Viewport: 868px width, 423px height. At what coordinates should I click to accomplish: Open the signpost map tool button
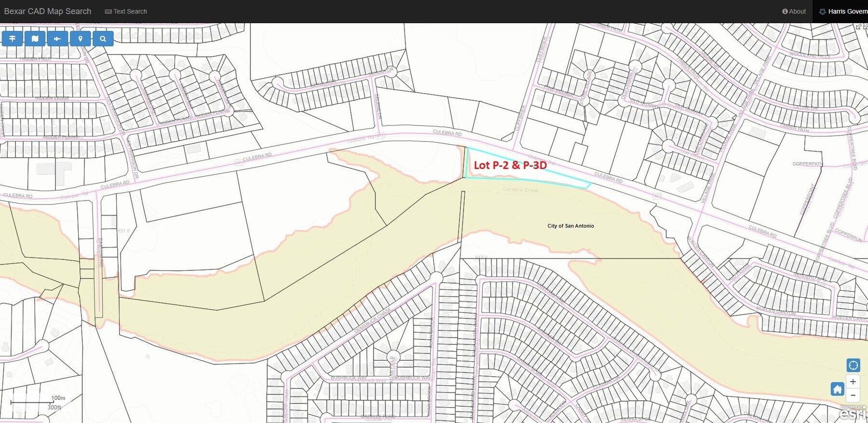[x=13, y=39]
